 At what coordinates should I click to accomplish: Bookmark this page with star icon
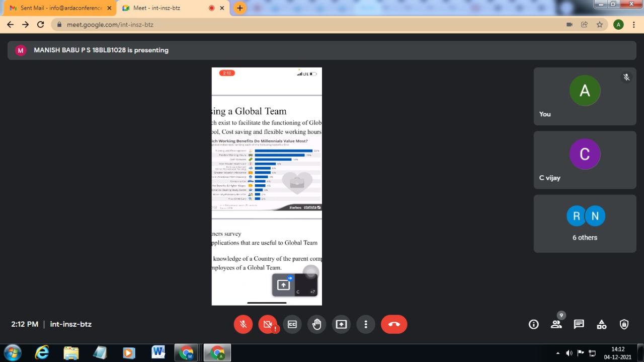[599, 24]
